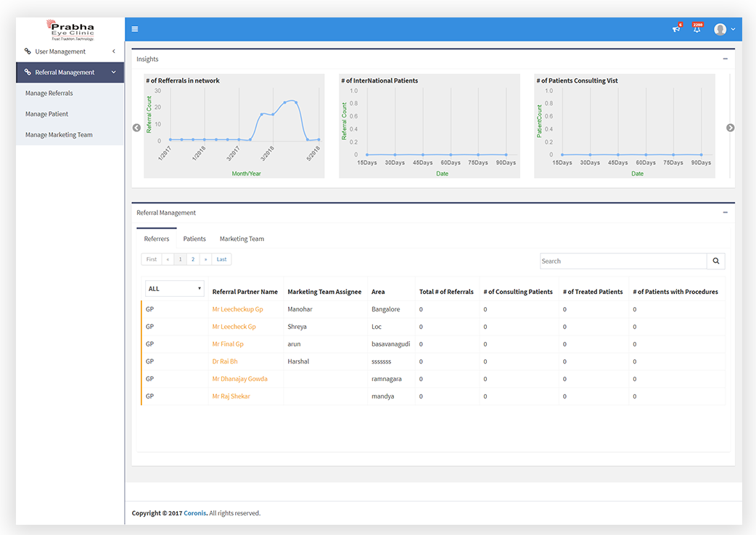Click the user avatar icon
756x535 pixels.
(x=720, y=29)
